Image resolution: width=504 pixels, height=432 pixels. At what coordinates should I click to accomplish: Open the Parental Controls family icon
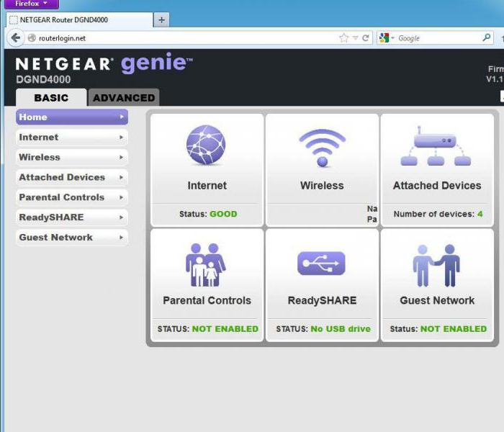tap(206, 264)
